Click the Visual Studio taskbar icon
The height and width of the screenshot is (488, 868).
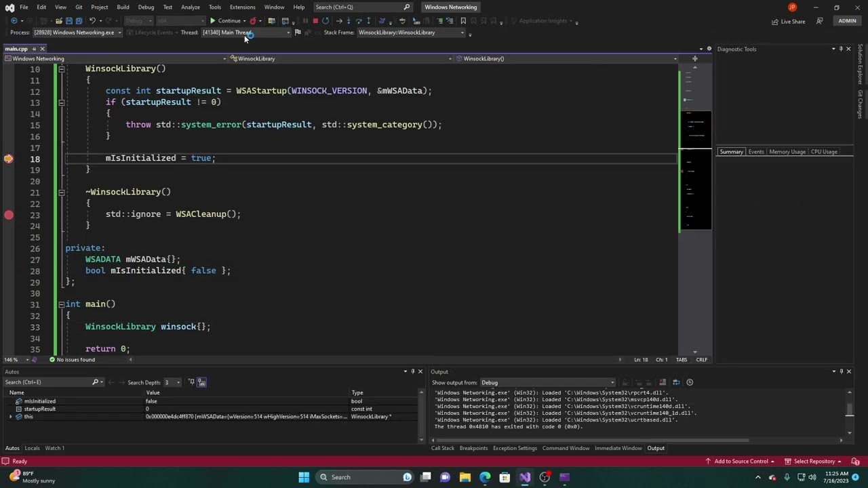(525, 477)
